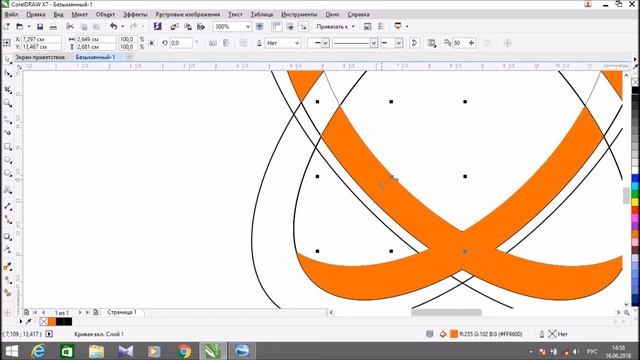Select the Pick tool in toolbox
Image resolution: width=640 pixels, height=360 pixels.
coord(7,60)
